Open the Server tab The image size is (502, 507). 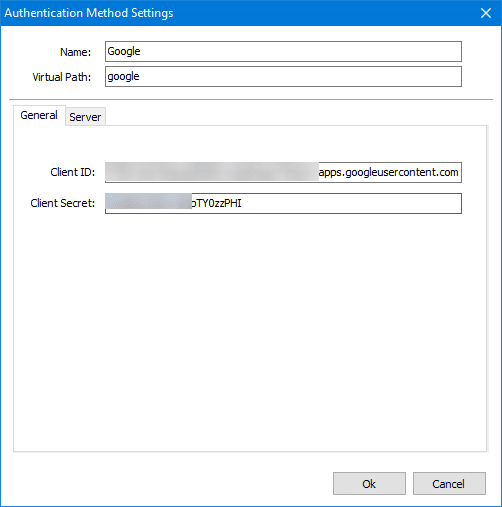point(85,117)
